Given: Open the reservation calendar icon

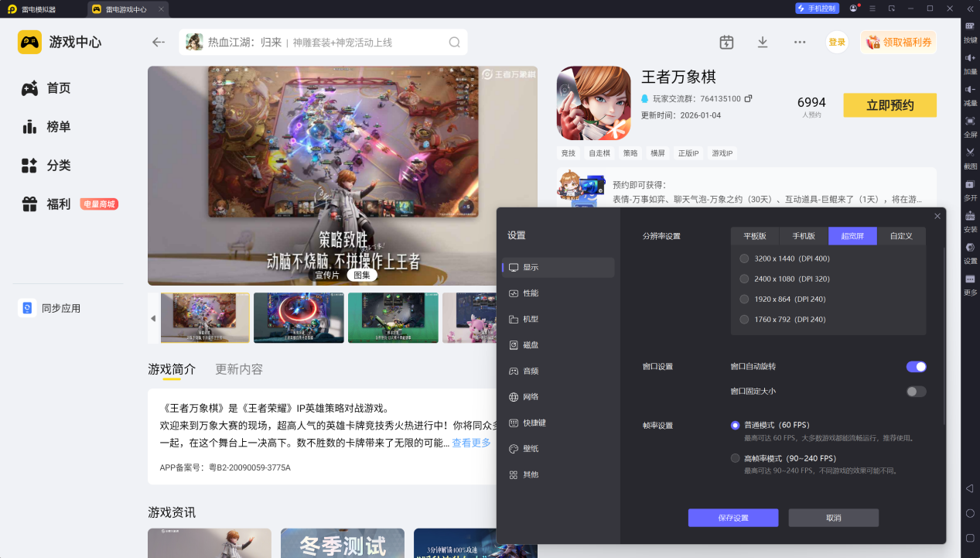Looking at the screenshot, I should point(726,42).
